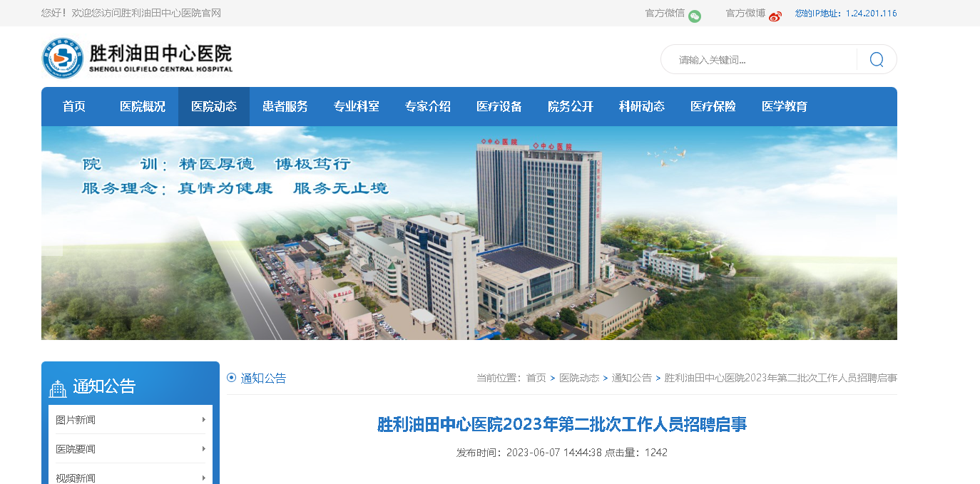This screenshot has height=484, width=980.
Task: Click the 官方微博 text link
Action: (x=745, y=13)
